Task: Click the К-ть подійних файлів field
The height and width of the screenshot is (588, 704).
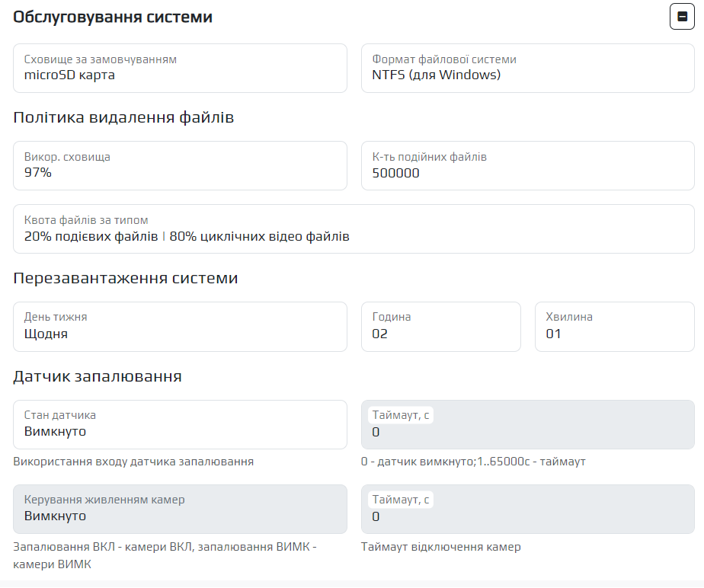Action: [527, 166]
